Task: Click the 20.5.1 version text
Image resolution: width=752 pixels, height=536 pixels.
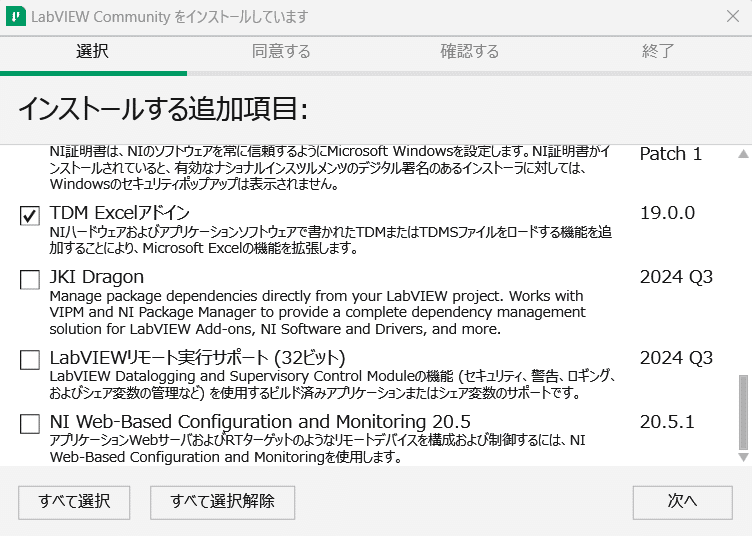Action: click(667, 421)
